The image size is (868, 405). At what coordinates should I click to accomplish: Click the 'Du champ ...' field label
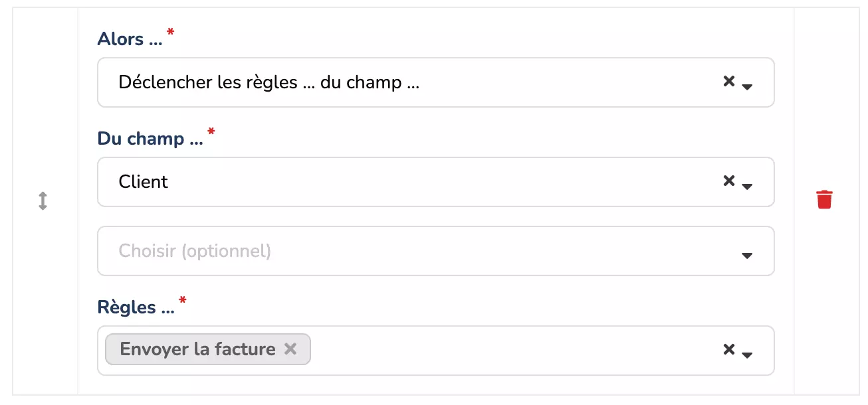pos(150,139)
